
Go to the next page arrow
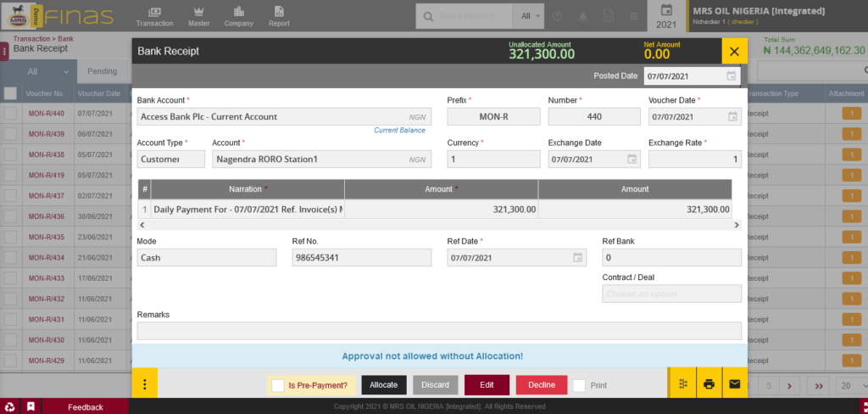coord(789,386)
